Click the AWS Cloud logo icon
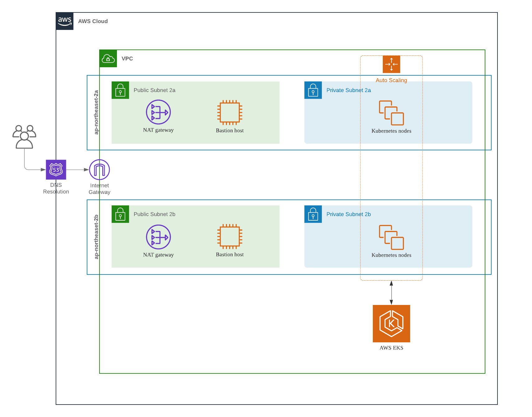Viewport: 532px width, 417px height. pyautogui.click(x=65, y=21)
